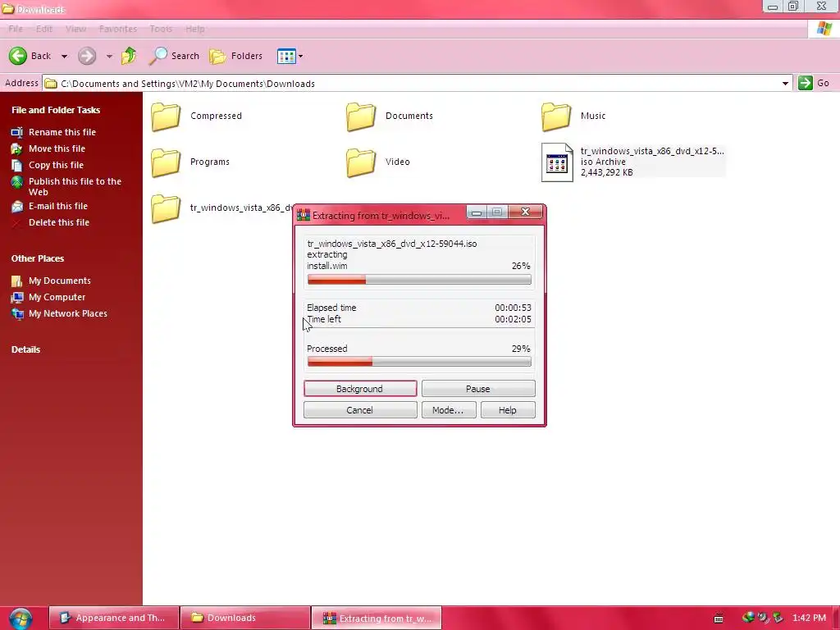This screenshot has height=630, width=840.
Task: Click the Windows Start orb
Action: (x=21, y=619)
